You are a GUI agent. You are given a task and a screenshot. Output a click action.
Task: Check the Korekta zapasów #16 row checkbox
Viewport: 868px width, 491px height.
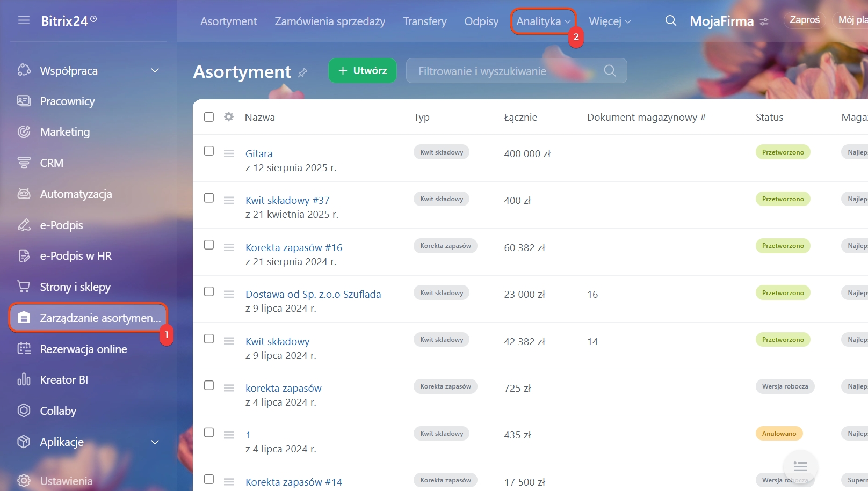click(x=209, y=245)
